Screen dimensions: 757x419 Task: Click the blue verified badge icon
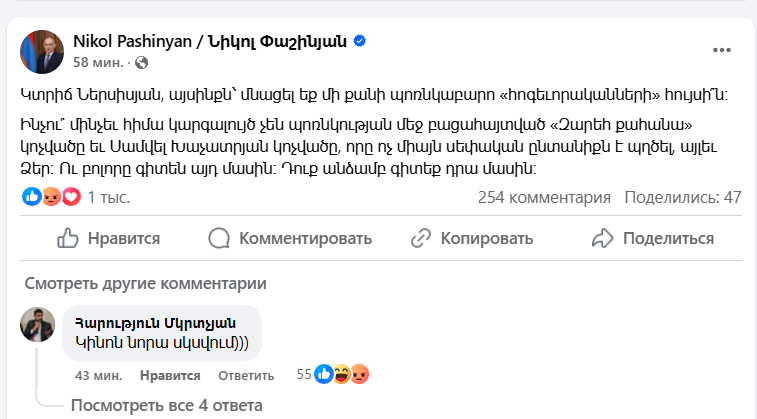pyautogui.click(x=360, y=41)
